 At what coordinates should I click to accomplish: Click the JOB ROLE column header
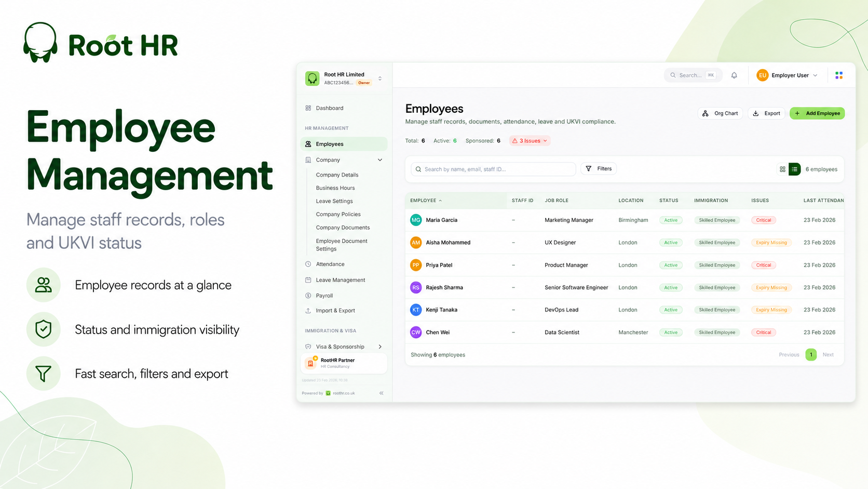coord(557,201)
